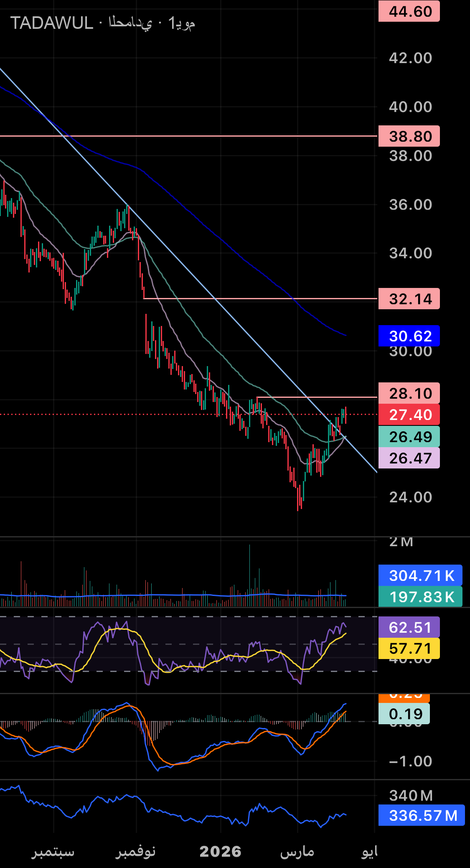Click the 197.83K volume label
This screenshot has height=868, width=470.
coord(420,597)
